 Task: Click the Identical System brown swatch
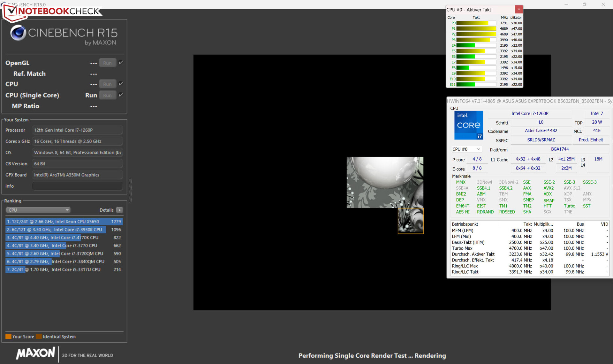tap(39, 336)
